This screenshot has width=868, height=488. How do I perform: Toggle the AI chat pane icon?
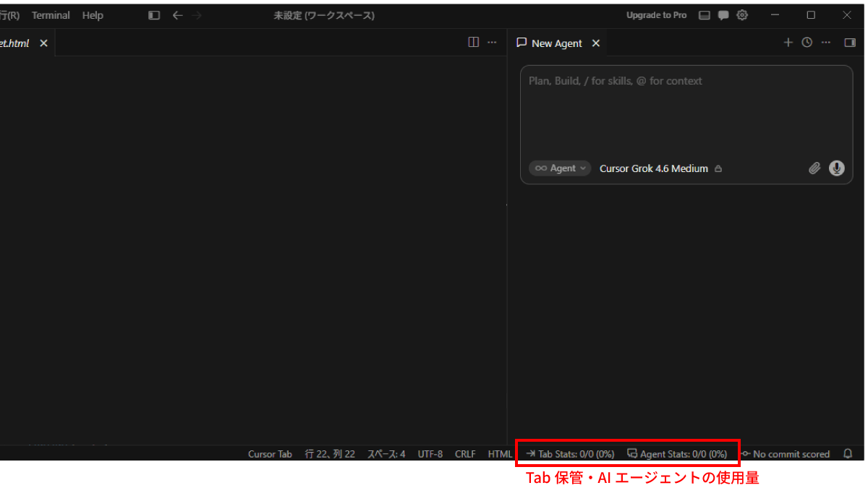click(723, 15)
